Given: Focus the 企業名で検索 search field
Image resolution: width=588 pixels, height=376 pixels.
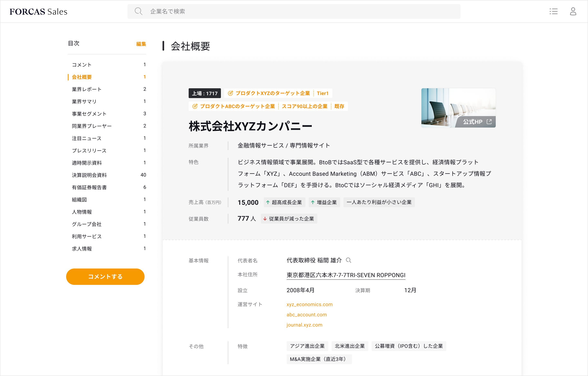Looking at the screenshot, I should click(x=294, y=11).
